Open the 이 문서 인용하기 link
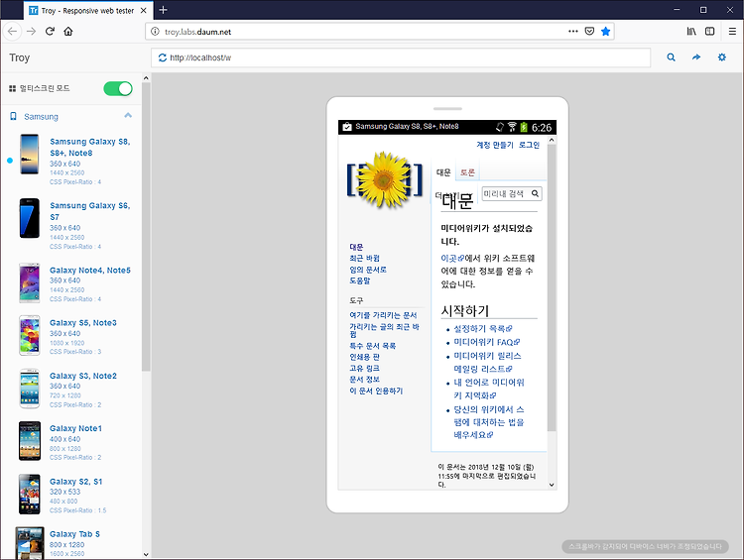This screenshot has height=560, width=744. (376, 391)
